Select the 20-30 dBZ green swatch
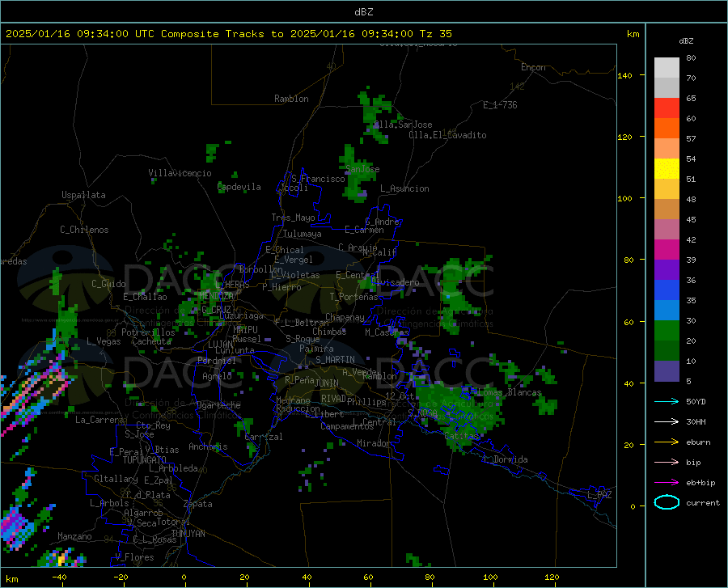Image resolution: width=728 pixels, height=588 pixels. tap(667, 331)
